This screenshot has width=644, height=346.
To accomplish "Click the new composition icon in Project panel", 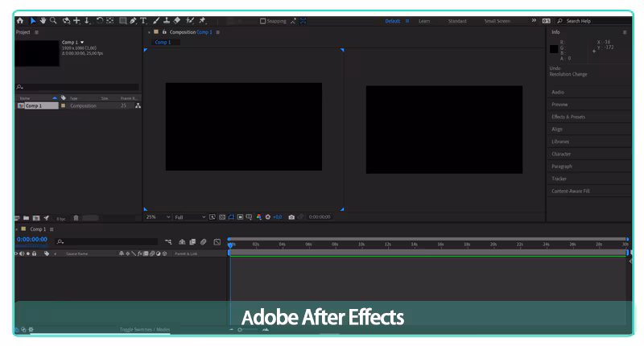I will [x=36, y=218].
